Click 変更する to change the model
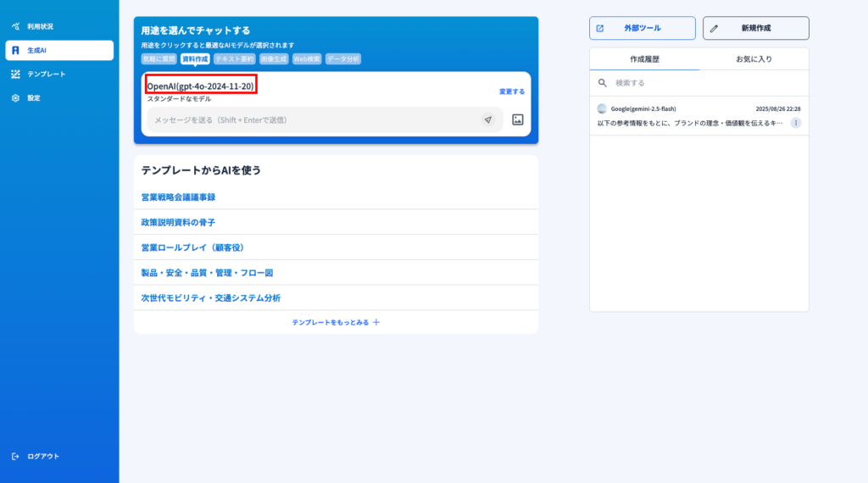This screenshot has width=868, height=483. pyautogui.click(x=511, y=92)
